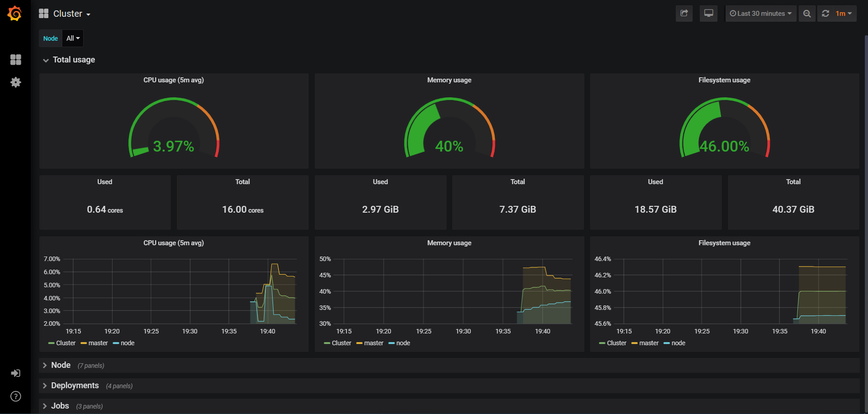The height and width of the screenshot is (414, 868).
Task: Open the 1m refresh interval dropdown
Action: point(844,14)
